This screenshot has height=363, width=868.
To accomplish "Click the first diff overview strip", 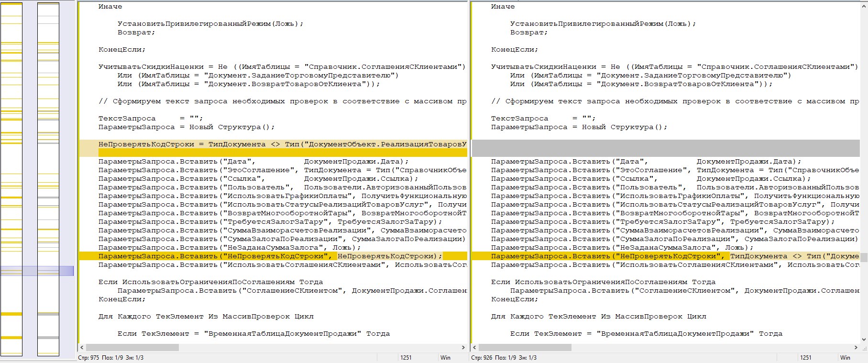I will [11, 179].
